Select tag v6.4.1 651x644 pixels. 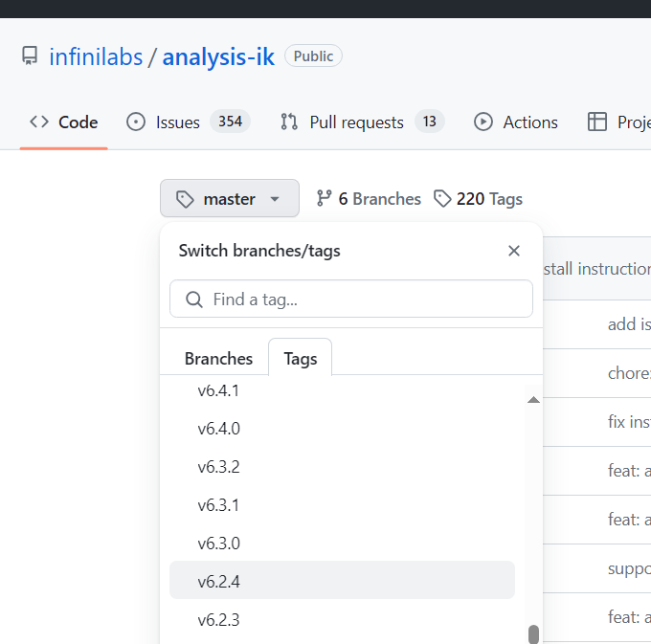pyautogui.click(x=219, y=390)
